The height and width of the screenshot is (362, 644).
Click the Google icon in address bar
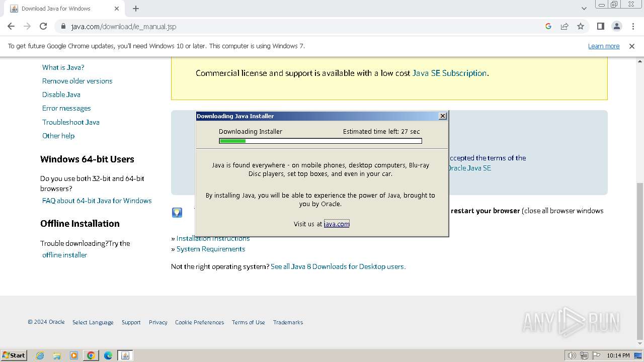point(548,26)
